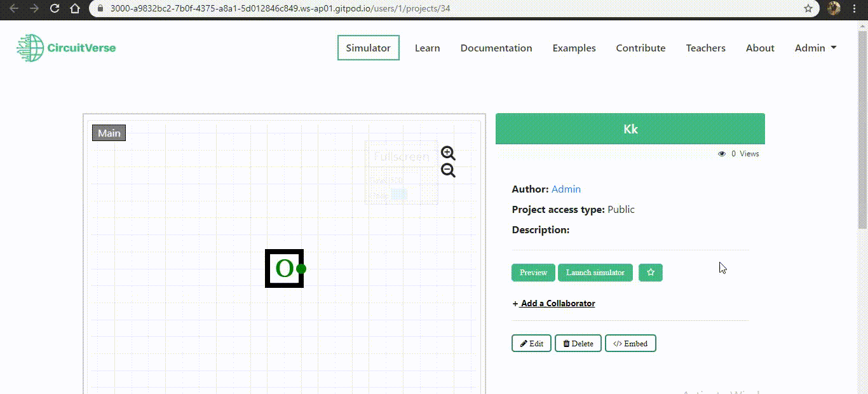Open the author Admin profile link
868x394 pixels.
[x=566, y=189]
